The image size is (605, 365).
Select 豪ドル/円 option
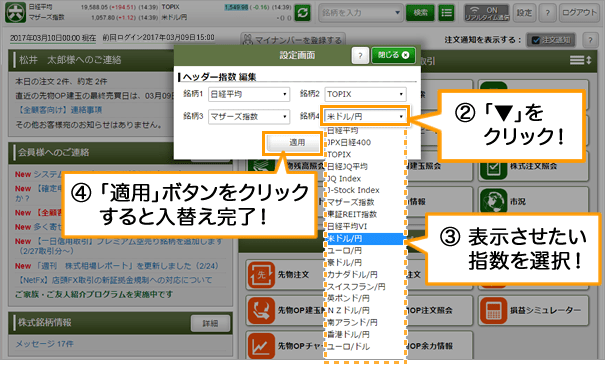(x=345, y=262)
